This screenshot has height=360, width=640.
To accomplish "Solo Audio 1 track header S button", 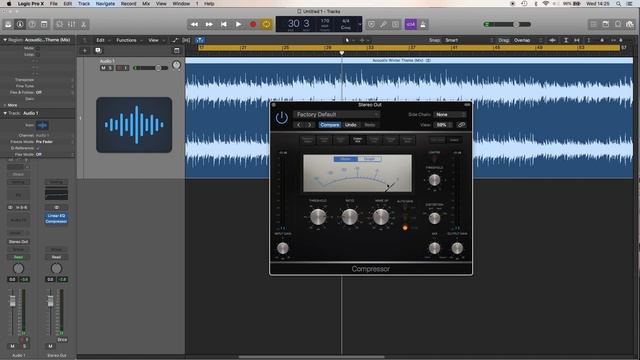I will 110,68.
